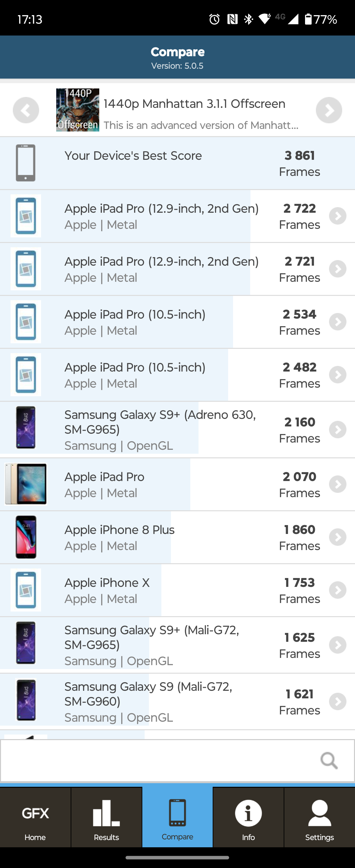The image size is (355, 868).
Task: Tap the search magnifier icon
Action: 329,760
